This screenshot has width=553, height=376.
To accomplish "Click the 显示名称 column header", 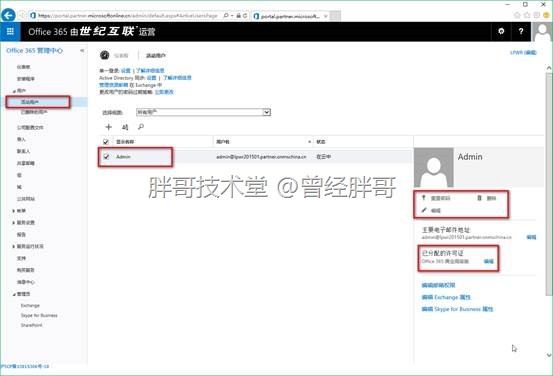I will [x=125, y=142].
